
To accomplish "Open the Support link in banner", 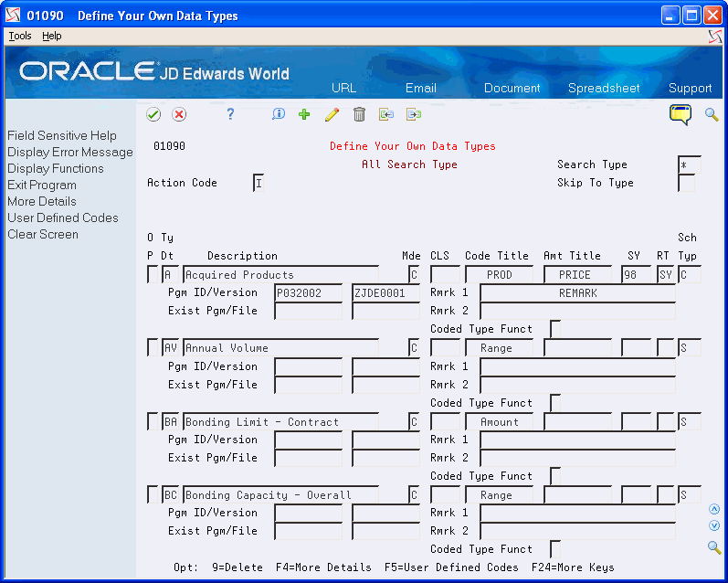I will pos(690,89).
